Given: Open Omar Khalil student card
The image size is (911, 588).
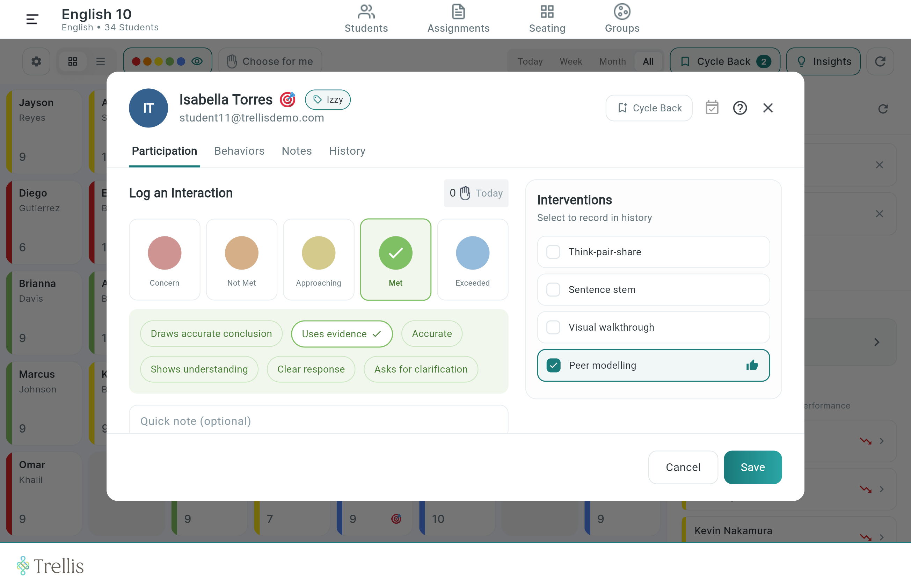Looking at the screenshot, I should point(44,493).
